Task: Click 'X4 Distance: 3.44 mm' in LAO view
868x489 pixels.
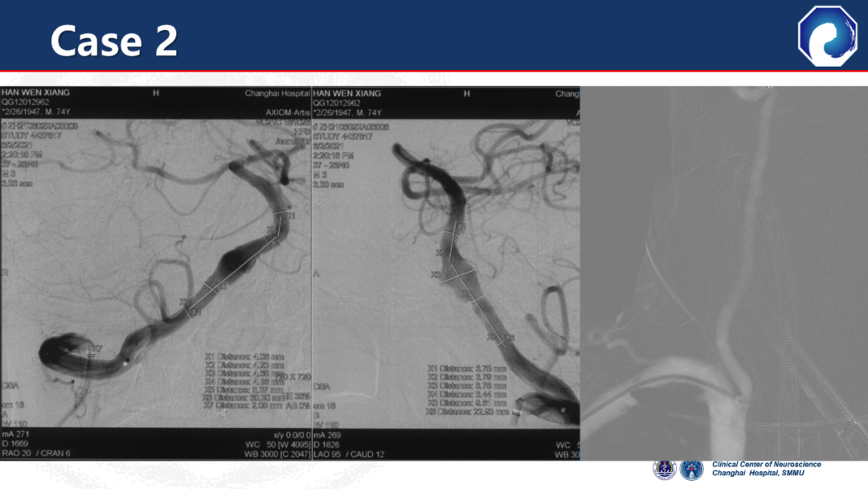Action: click(467, 394)
